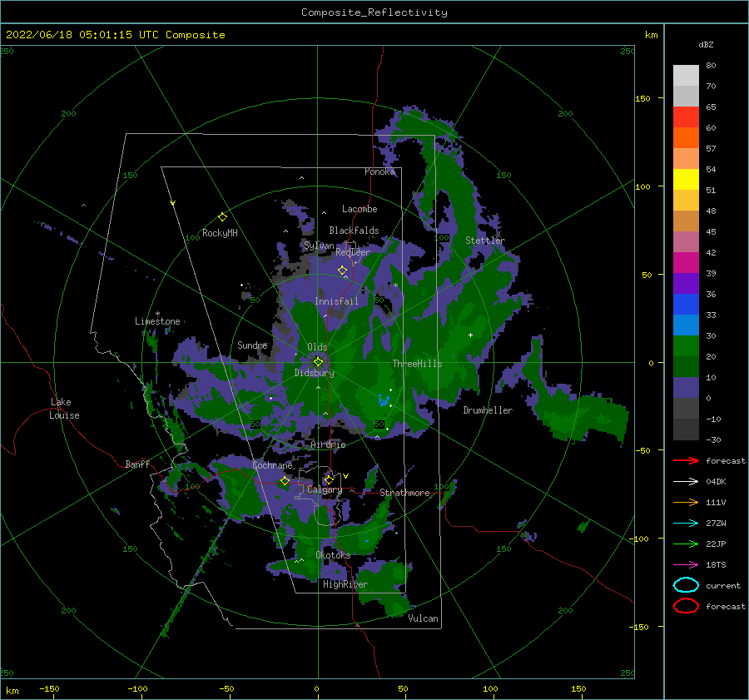
Task: Click the cyan 27ZW arrow icon
Action: (686, 524)
